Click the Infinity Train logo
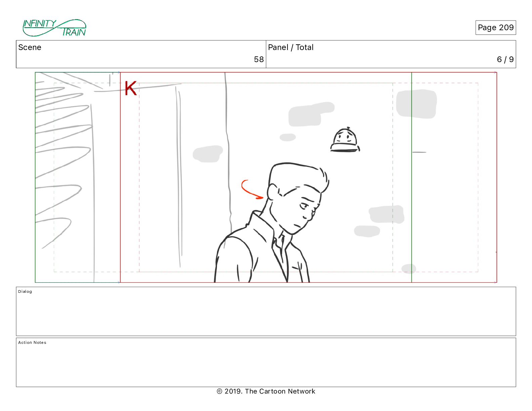The image size is (532, 411). pos(54,28)
